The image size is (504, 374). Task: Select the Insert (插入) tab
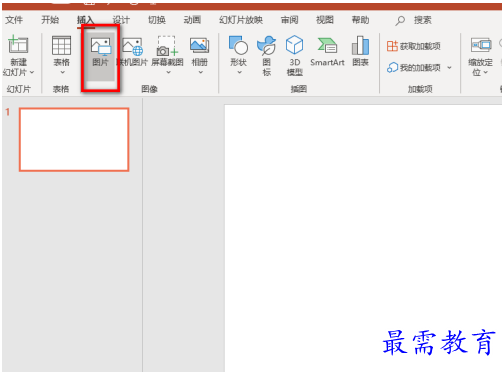tap(86, 20)
